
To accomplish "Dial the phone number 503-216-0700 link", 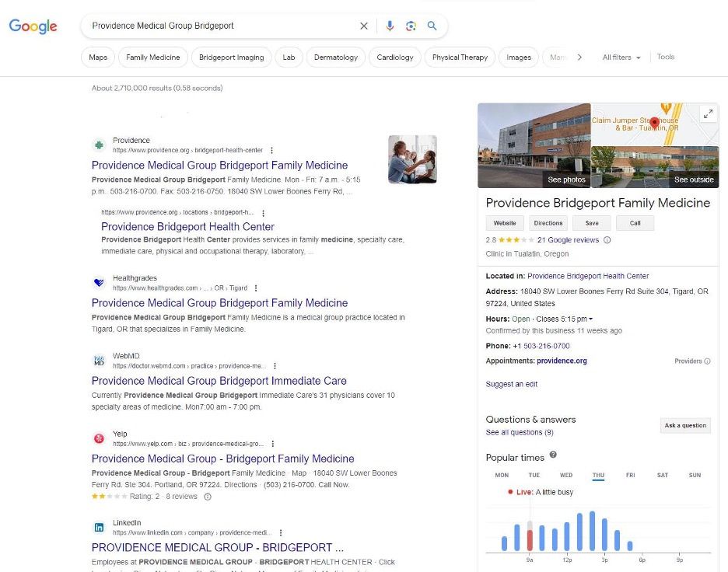I will tap(547, 346).
